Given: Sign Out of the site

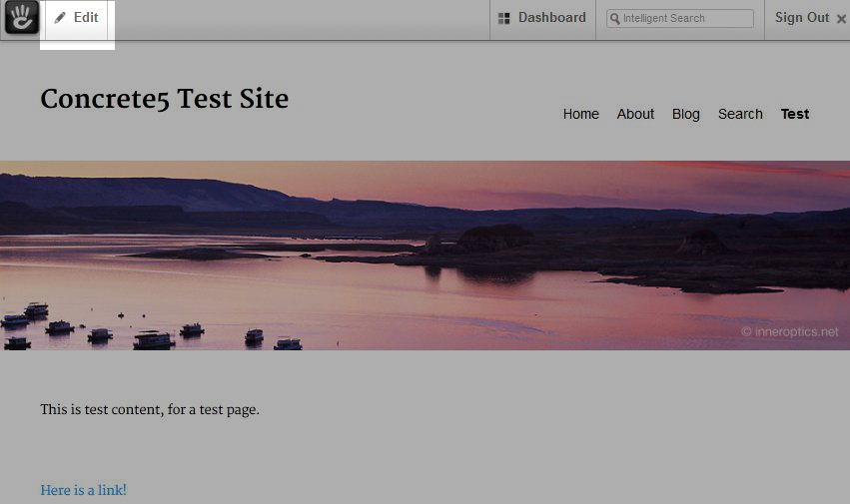Looking at the screenshot, I should 802,18.
